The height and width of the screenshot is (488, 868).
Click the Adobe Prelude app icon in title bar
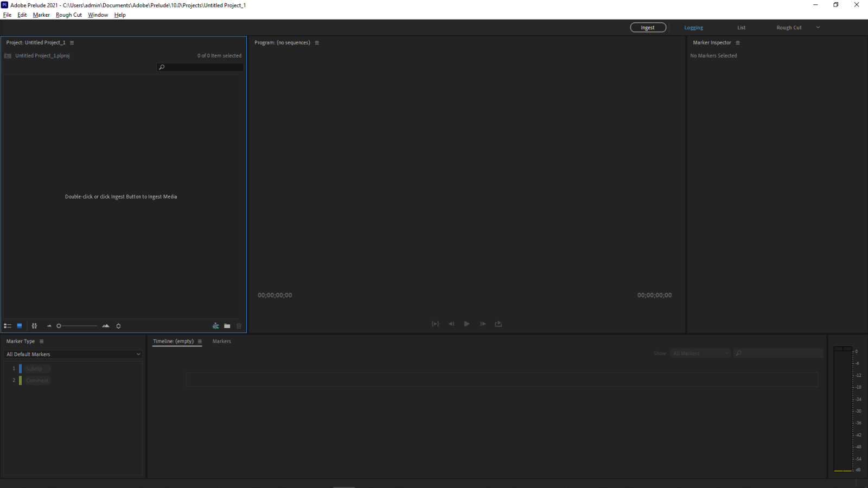(5, 5)
